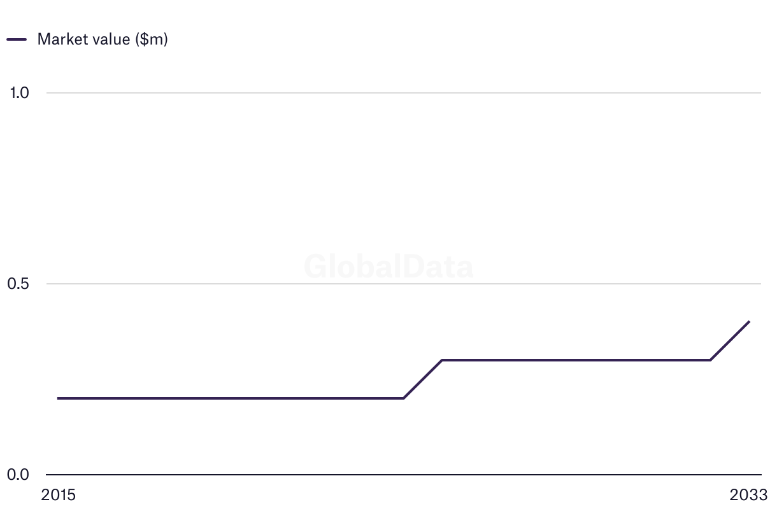Select the 2015 x-axis label

pos(58,495)
